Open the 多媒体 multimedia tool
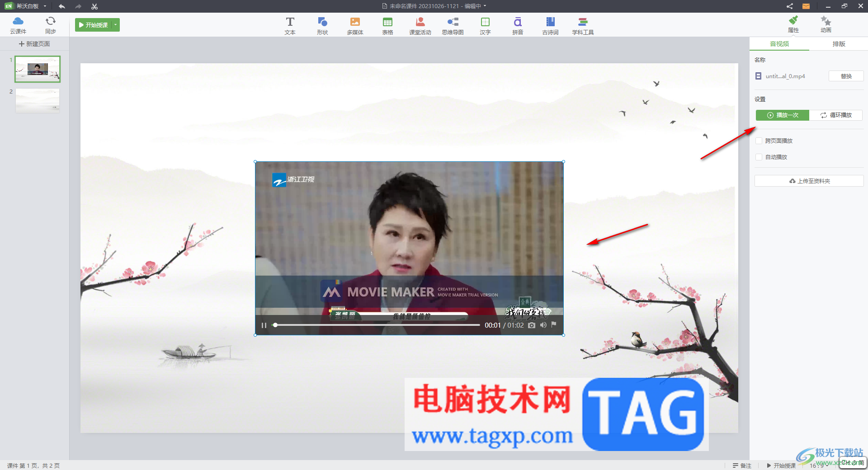The width and height of the screenshot is (868, 470). (x=355, y=26)
